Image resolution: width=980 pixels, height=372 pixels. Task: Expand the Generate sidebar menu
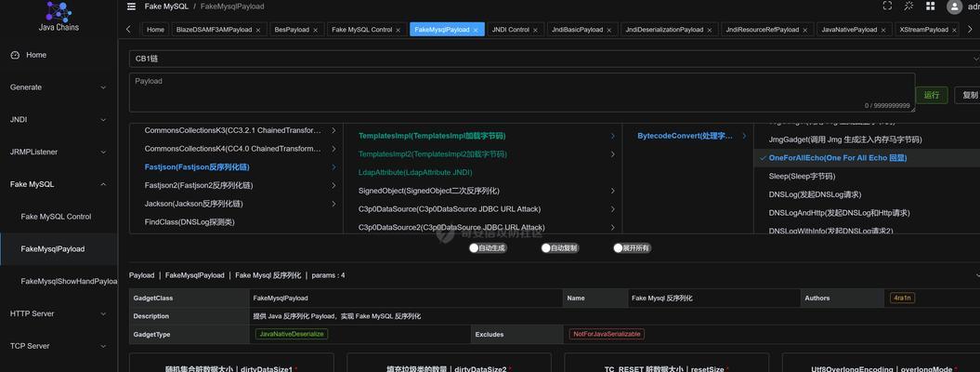(x=59, y=87)
